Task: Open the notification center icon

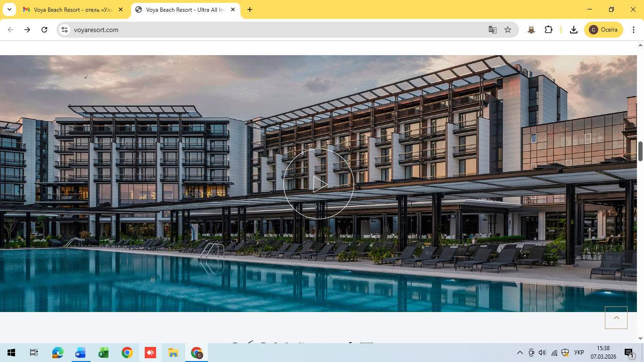Action: pos(629,353)
